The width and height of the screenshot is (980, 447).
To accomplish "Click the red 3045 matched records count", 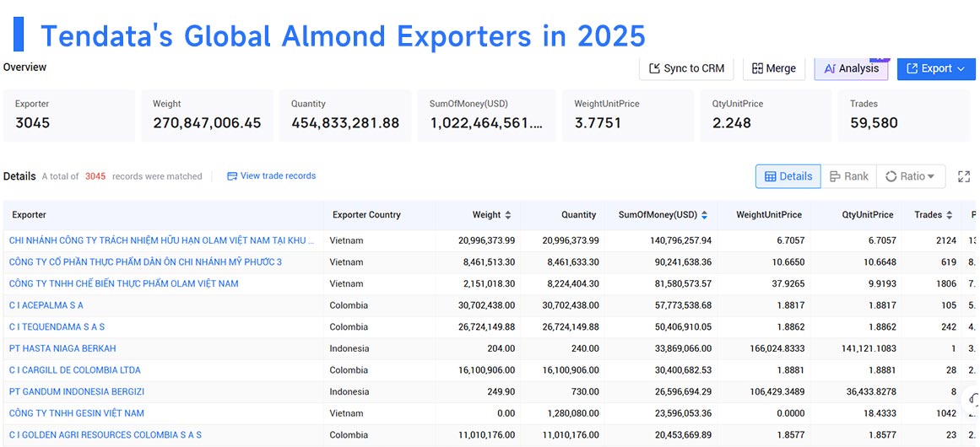I will pyautogui.click(x=95, y=176).
